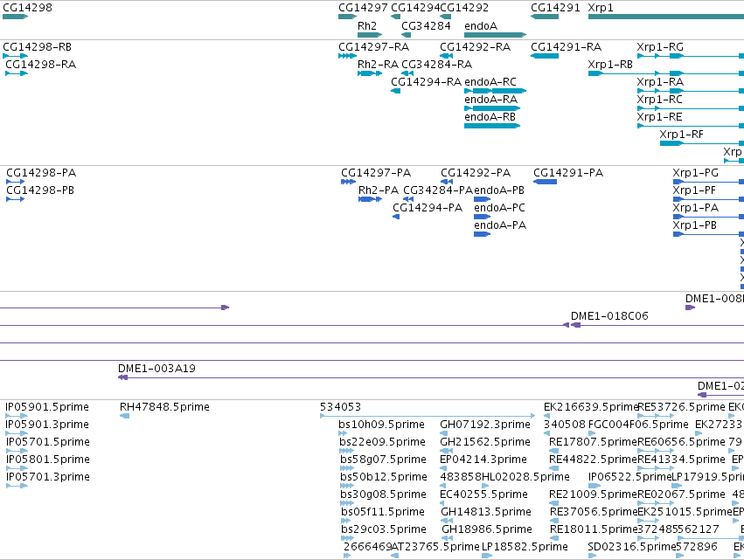Viewport: 744px width, 560px height.
Task: Select the RH47848.5prime EST label
Action: tap(164, 407)
